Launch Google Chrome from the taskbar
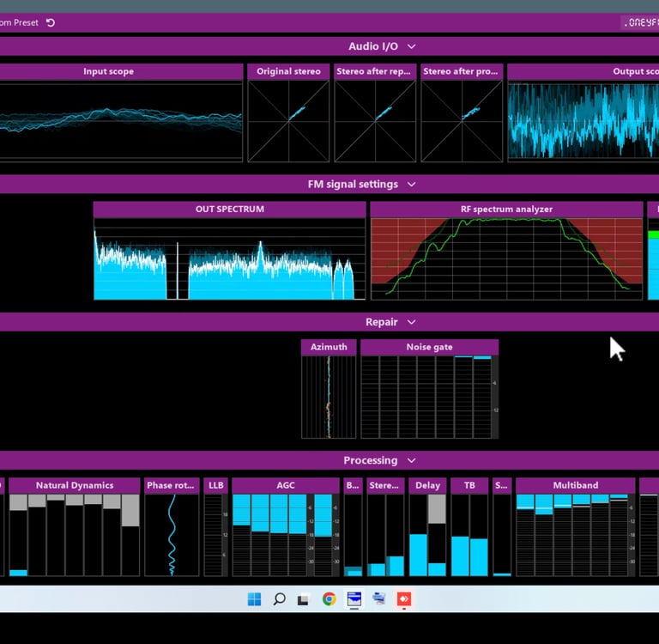Screen dimensions: 659x644 pyautogui.click(x=329, y=599)
